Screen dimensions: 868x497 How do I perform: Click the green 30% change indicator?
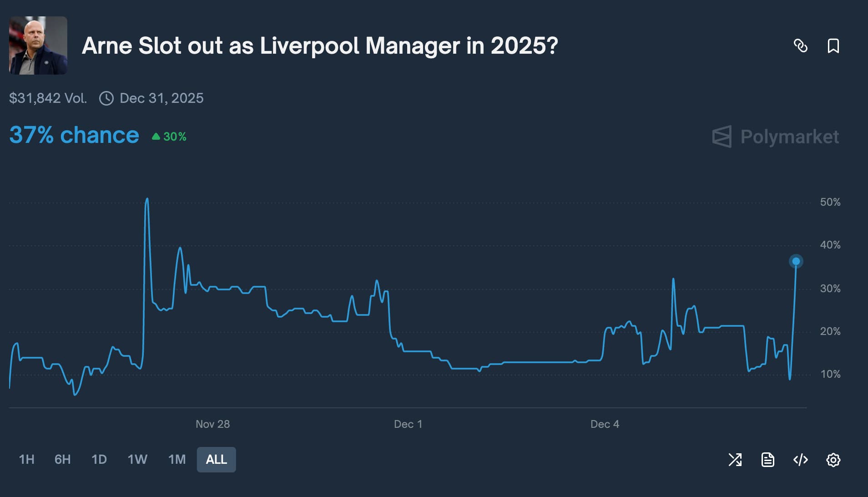pos(169,137)
